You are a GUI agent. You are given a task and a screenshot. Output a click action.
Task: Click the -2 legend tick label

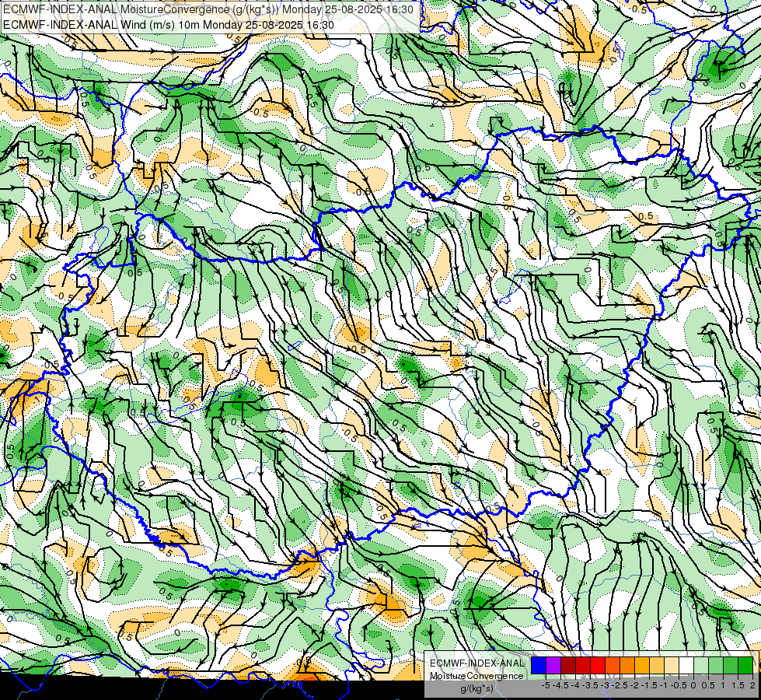pos(635,685)
